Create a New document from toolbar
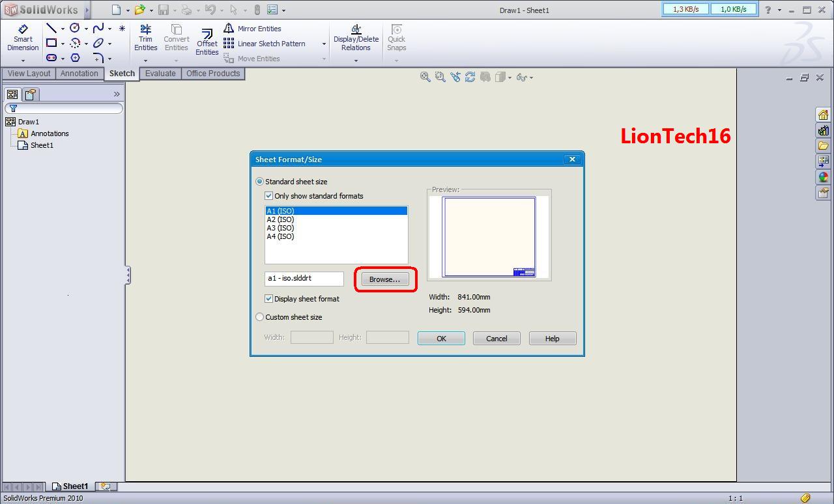This screenshot has width=834, height=504. coord(116,10)
